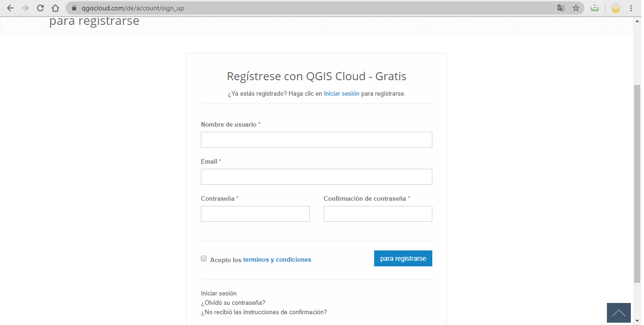
Task: Bookmark this page with star icon
Action: (x=576, y=8)
